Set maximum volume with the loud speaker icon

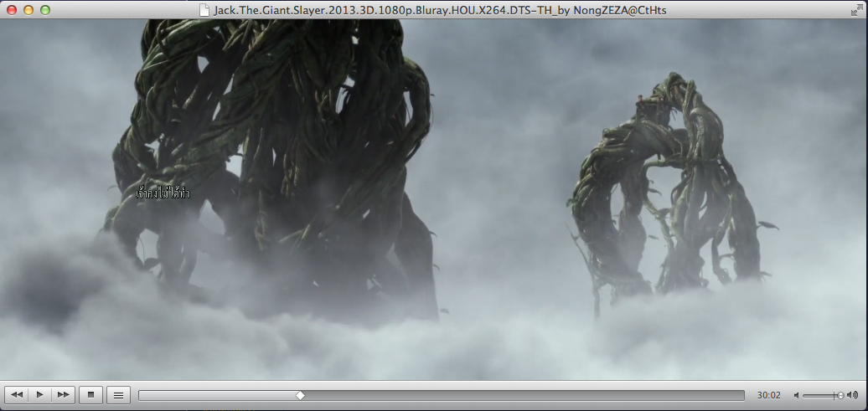point(853,395)
